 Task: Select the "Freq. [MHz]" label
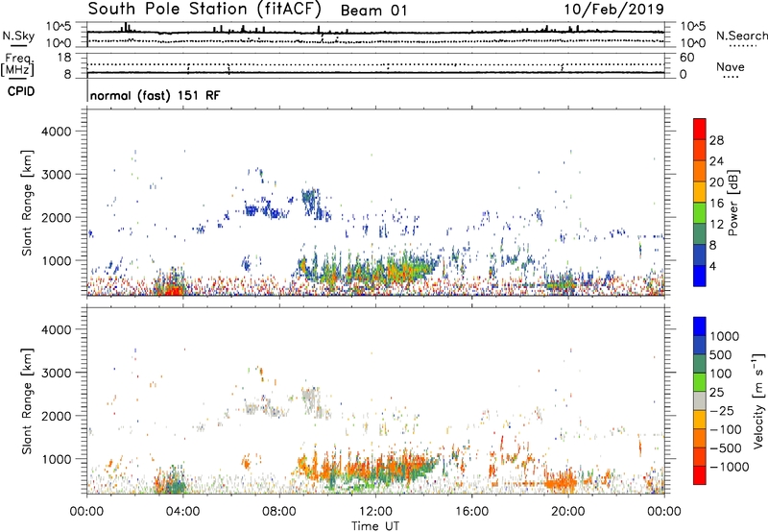(18, 65)
